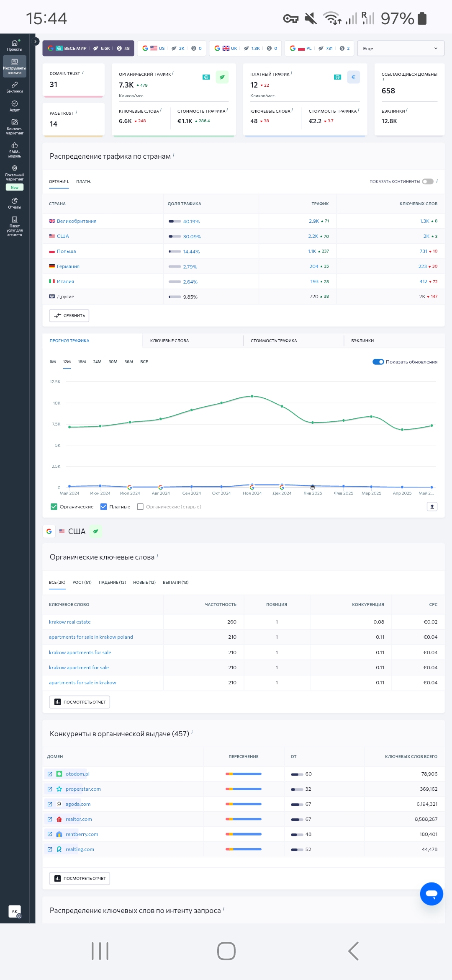Click November 2024 Google update marker
Viewport: 452px width, 980px height.
252,487
